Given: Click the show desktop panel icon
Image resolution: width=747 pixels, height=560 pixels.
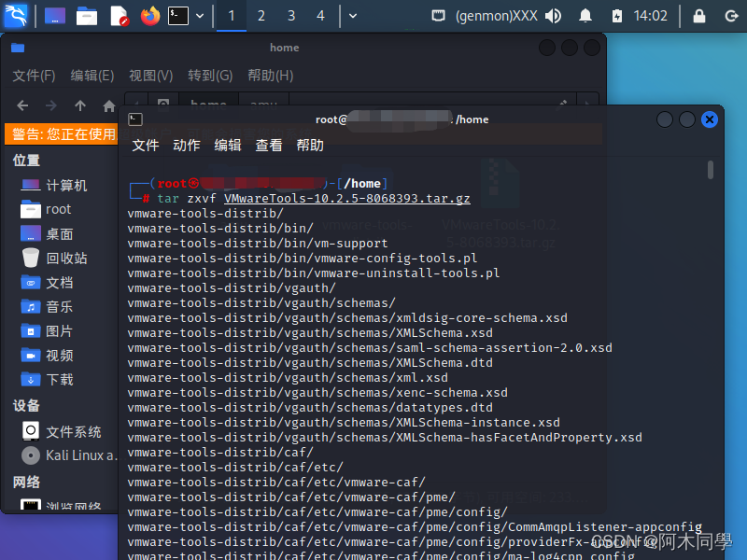Looking at the screenshot, I should tap(55, 16).
